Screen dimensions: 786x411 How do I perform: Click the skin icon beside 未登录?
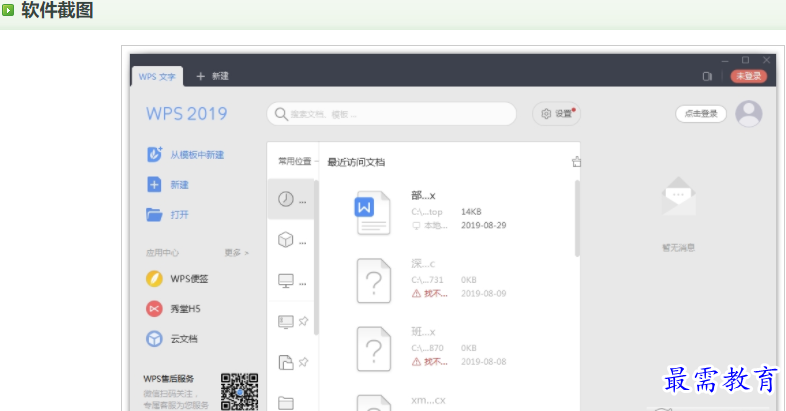[707, 77]
